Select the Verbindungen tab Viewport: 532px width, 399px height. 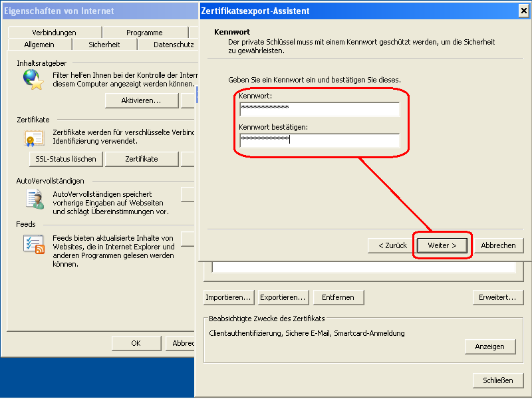[54, 31]
